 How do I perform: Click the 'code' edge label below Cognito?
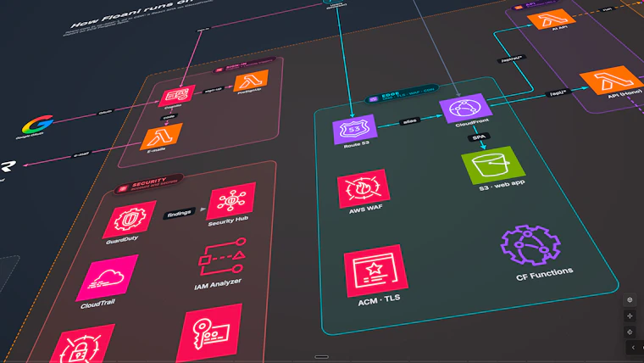click(169, 117)
